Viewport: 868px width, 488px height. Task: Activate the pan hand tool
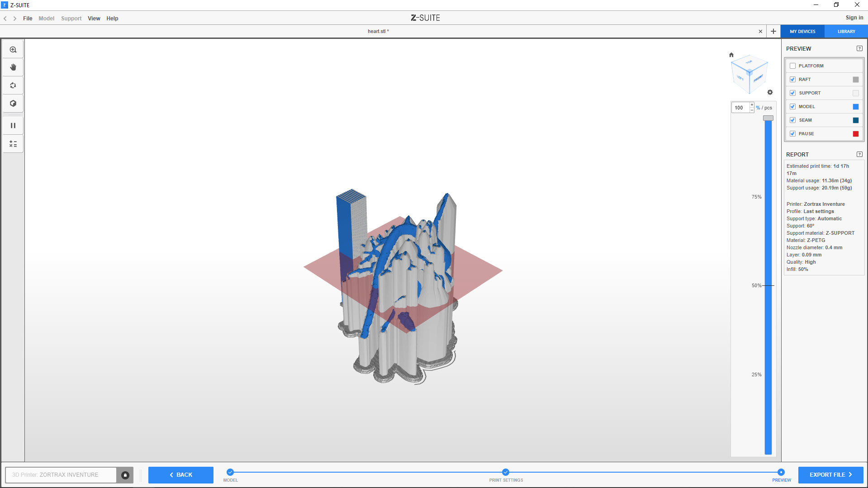click(x=13, y=67)
